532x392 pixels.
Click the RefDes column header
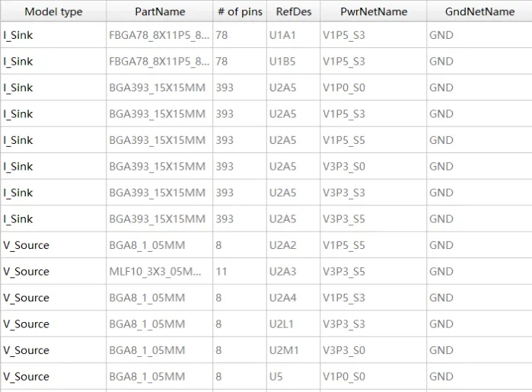[x=291, y=11]
